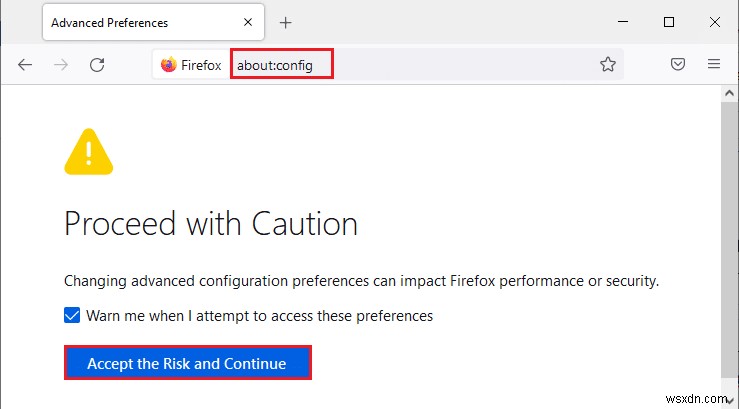Click the Firefox identity icon in address bar
The height and width of the screenshot is (409, 739).
[168, 64]
